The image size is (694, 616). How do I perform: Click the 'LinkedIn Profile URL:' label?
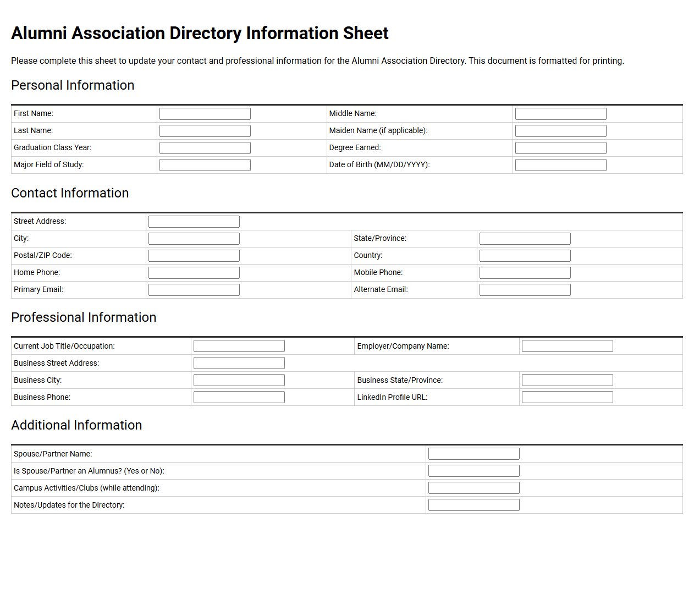[x=392, y=397]
